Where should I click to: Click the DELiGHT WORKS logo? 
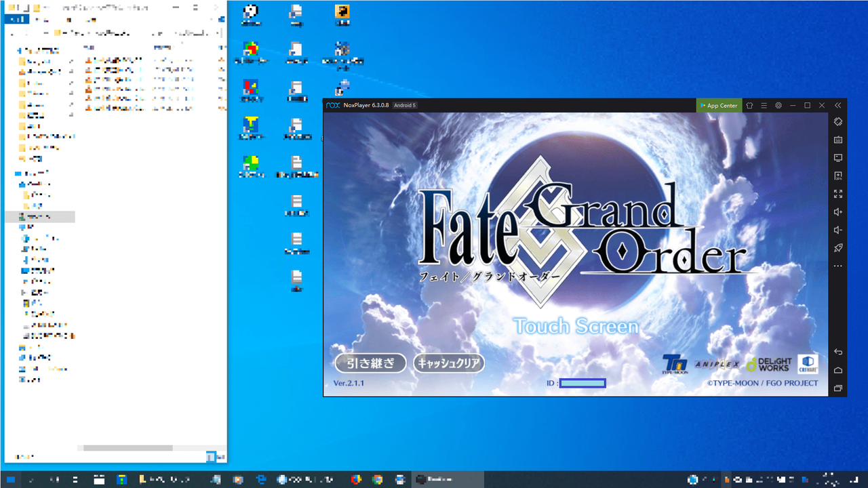click(x=768, y=364)
